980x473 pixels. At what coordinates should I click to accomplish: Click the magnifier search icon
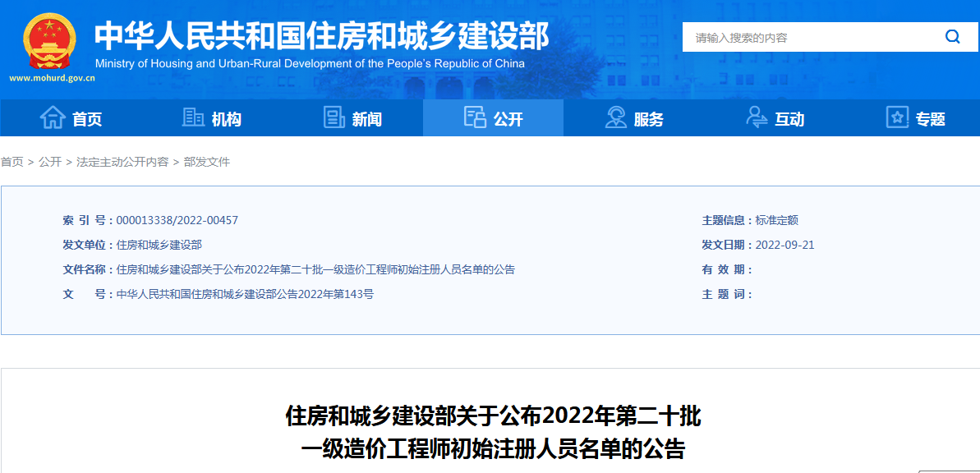coord(953,37)
